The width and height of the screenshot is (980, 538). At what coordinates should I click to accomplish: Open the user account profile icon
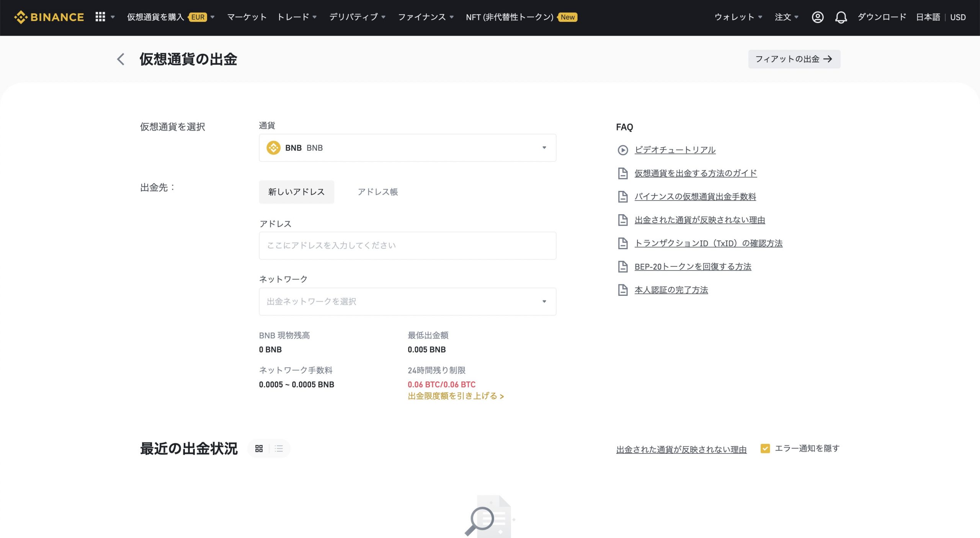(817, 17)
